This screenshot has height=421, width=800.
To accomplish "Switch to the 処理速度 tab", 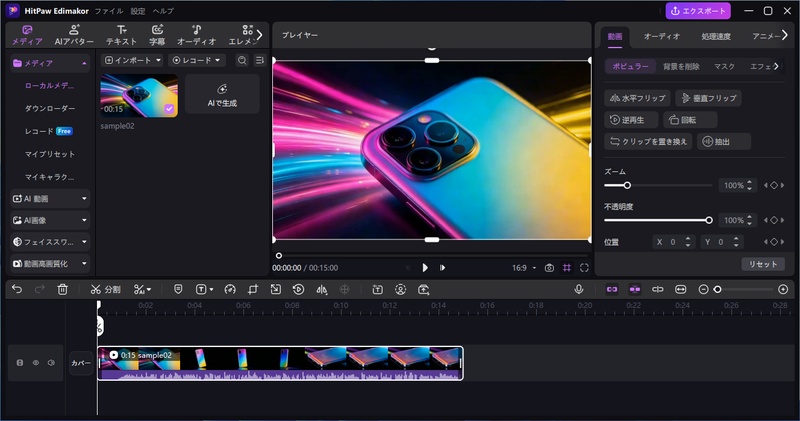I will pyautogui.click(x=716, y=36).
